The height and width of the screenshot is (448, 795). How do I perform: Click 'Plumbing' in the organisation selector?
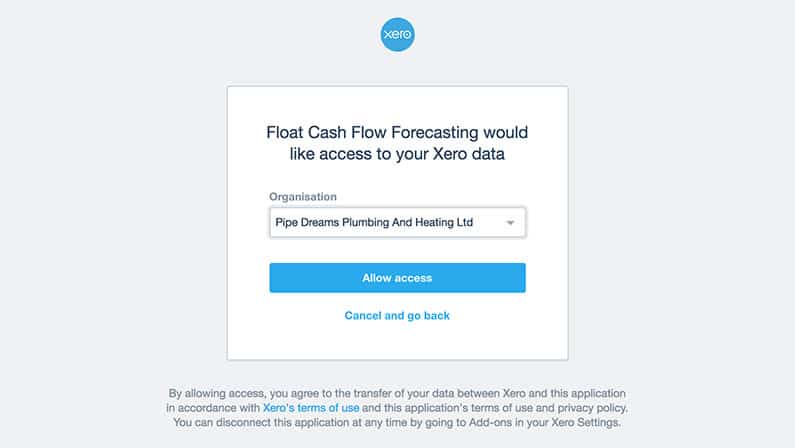point(365,222)
